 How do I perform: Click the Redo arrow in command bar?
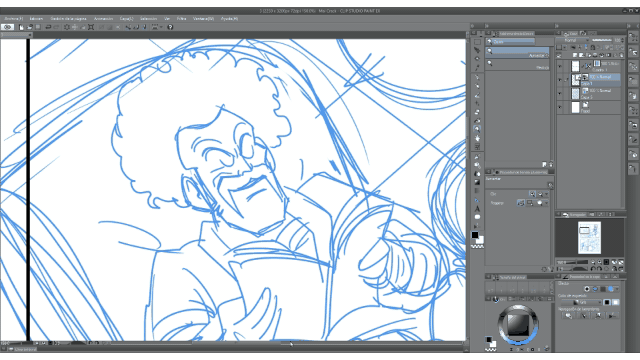56,27
